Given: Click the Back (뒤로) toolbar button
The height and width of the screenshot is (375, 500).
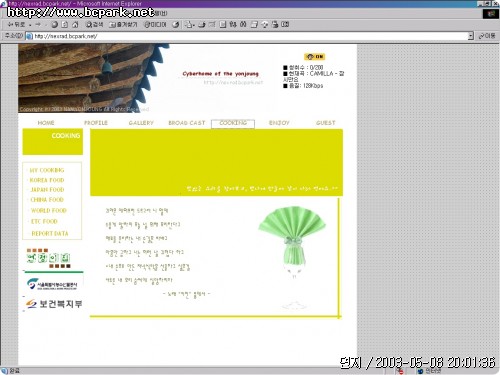Looking at the screenshot, I should (17, 24).
